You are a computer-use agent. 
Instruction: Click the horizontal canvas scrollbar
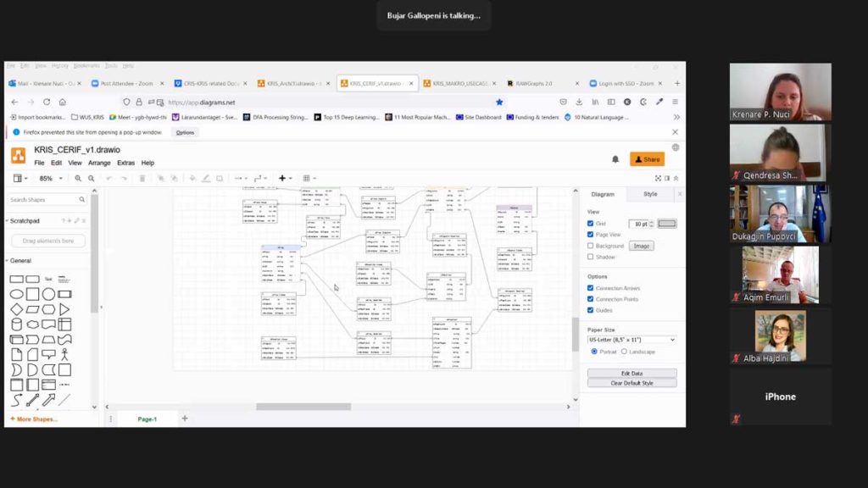[x=303, y=407]
